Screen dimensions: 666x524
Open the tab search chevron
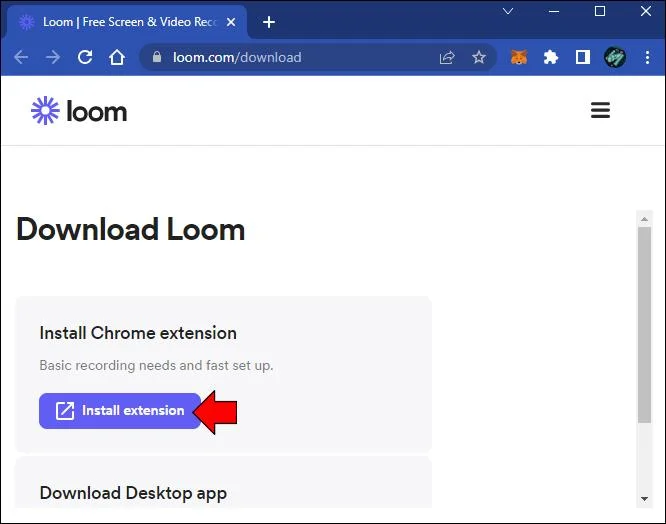[x=508, y=11]
